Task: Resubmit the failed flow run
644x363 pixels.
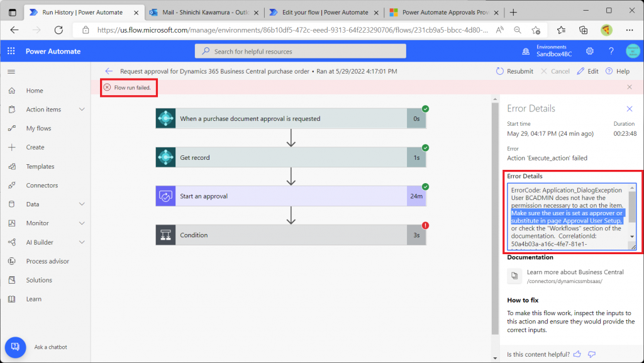Action: [514, 71]
